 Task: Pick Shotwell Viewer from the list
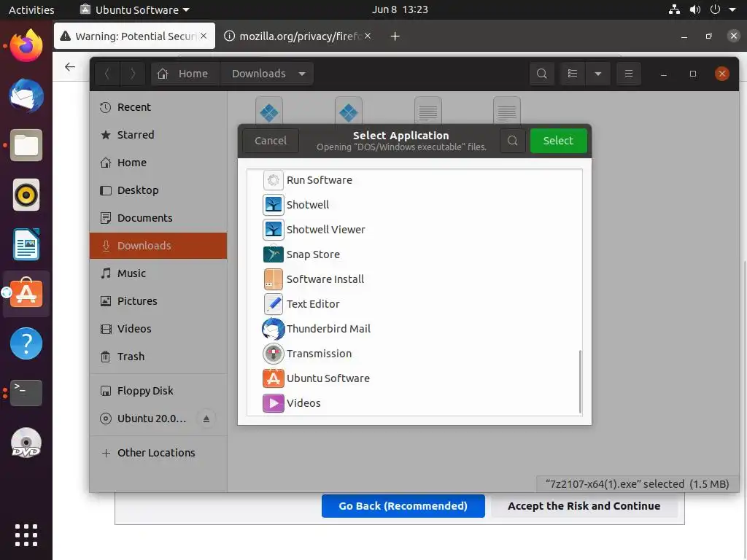pyautogui.click(x=414, y=230)
